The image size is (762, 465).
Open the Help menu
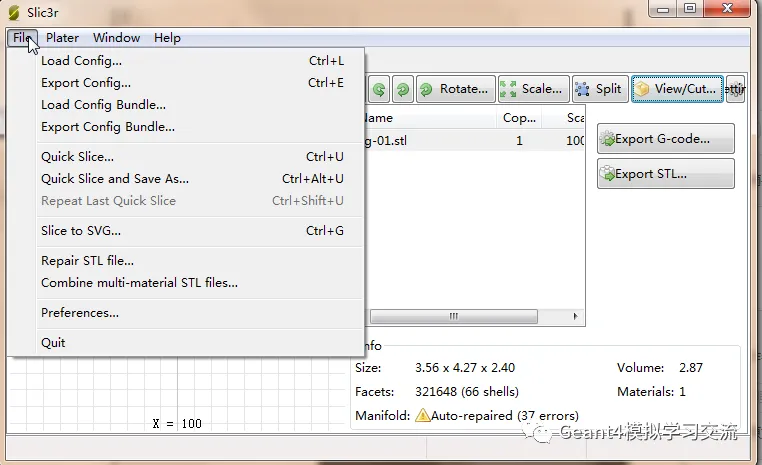point(167,38)
